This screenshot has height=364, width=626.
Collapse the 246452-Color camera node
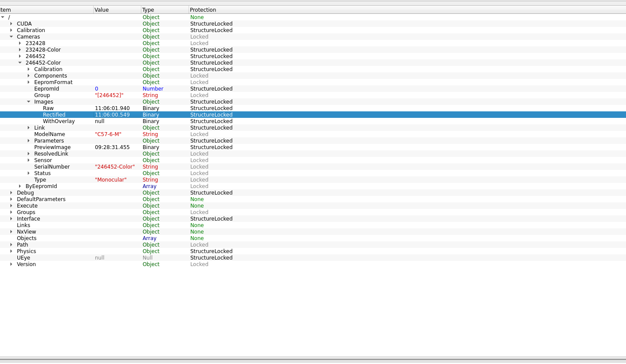pyautogui.click(x=20, y=63)
